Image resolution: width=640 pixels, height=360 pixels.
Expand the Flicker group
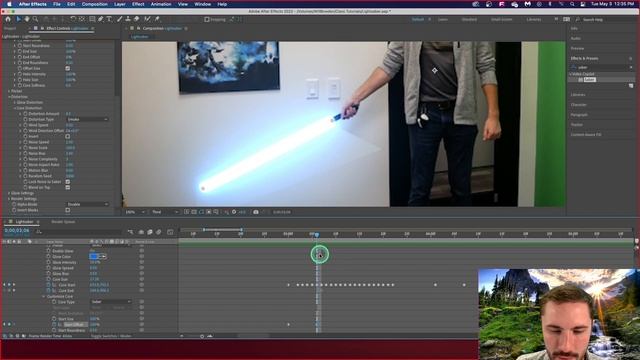[9, 91]
